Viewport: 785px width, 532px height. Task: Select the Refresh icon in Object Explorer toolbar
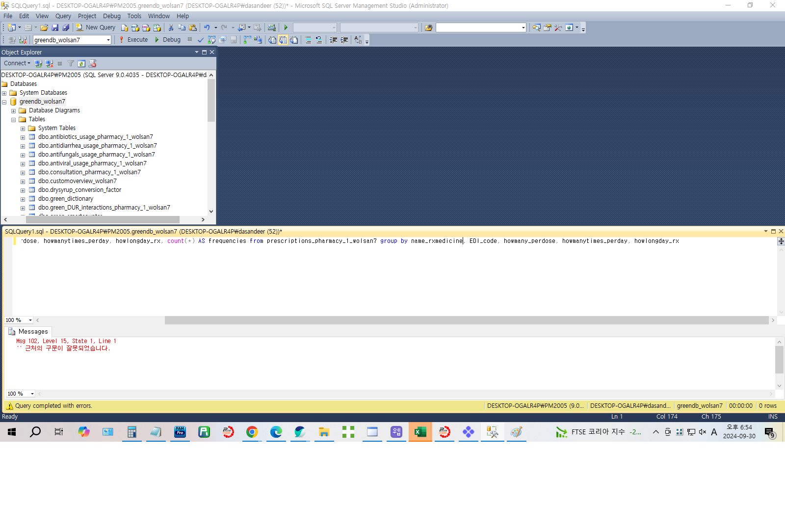[81, 63]
